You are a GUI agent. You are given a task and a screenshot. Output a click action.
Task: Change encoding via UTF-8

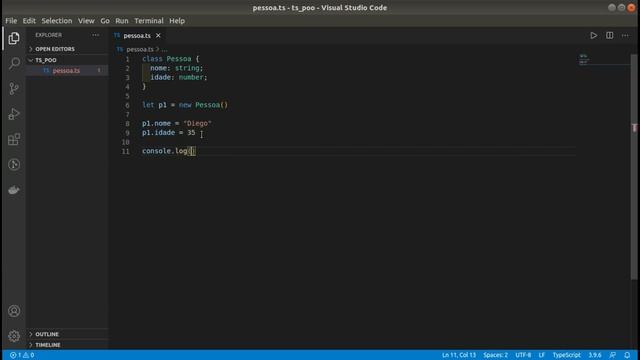pyautogui.click(x=523, y=355)
